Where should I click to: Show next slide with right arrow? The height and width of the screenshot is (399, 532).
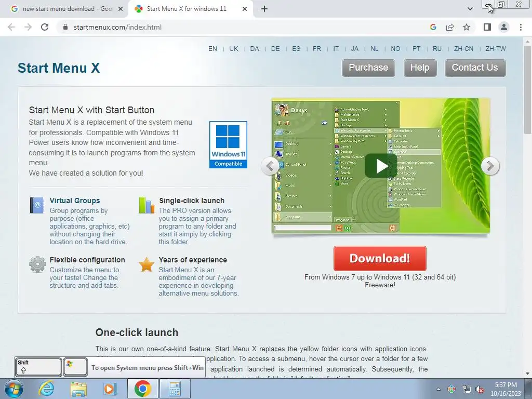pyautogui.click(x=490, y=166)
